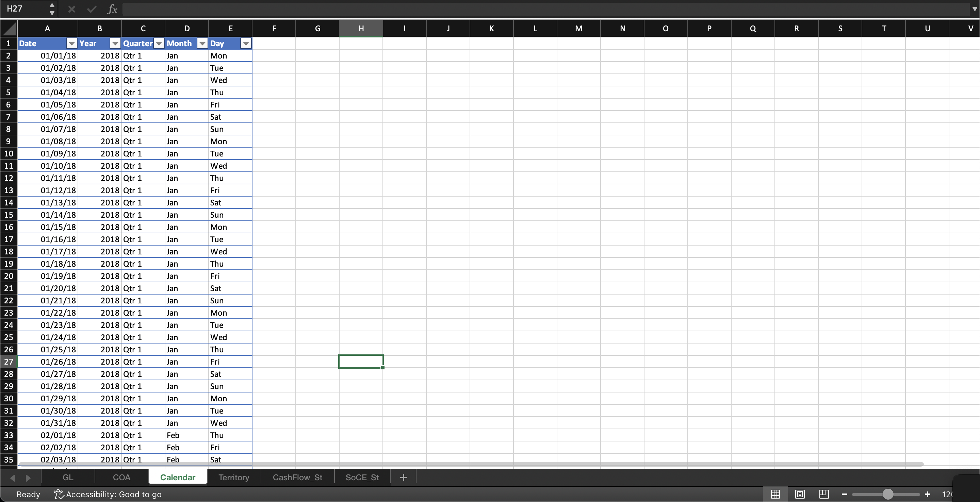This screenshot has width=980, height=502.
Task: Switch to Page Layout view icon
Action: click(800, 494)
